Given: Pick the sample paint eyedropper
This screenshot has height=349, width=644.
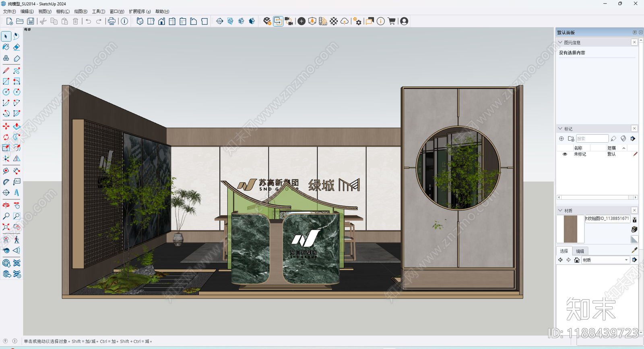Looking at the screenshot, I should [635, 250].
